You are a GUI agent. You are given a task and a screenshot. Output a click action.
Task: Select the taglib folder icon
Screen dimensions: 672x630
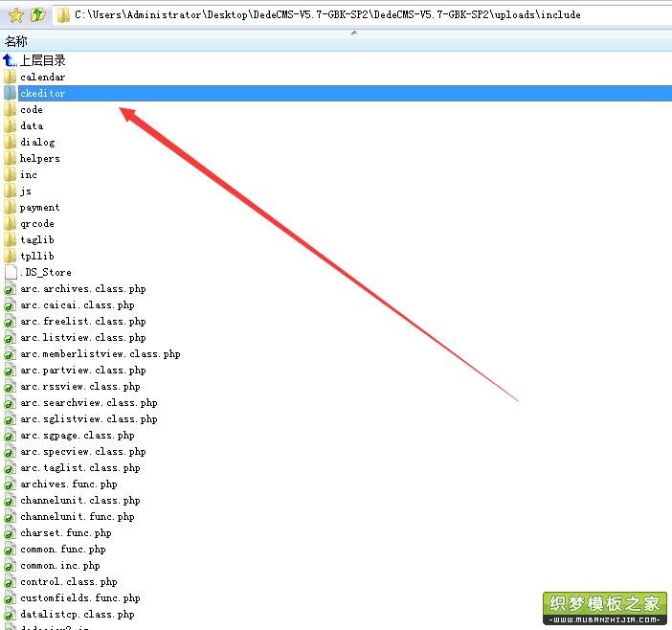point(11,240)
